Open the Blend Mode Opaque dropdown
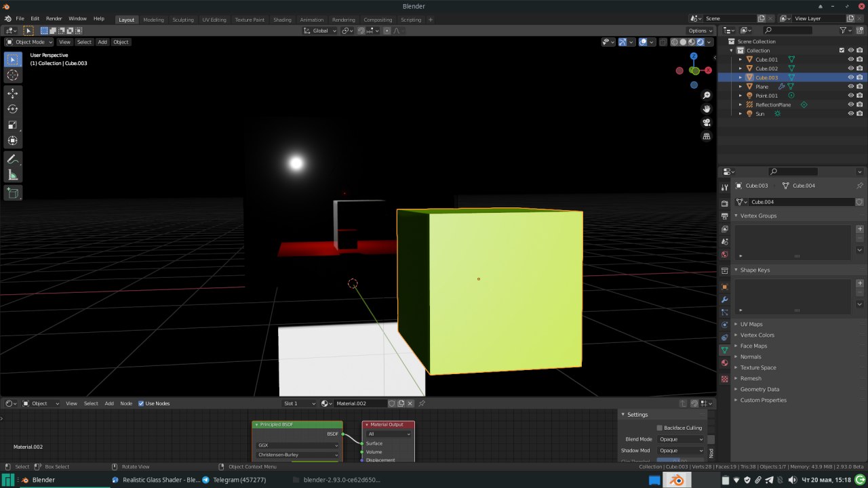Screen dimensions: 868x488 681,439
